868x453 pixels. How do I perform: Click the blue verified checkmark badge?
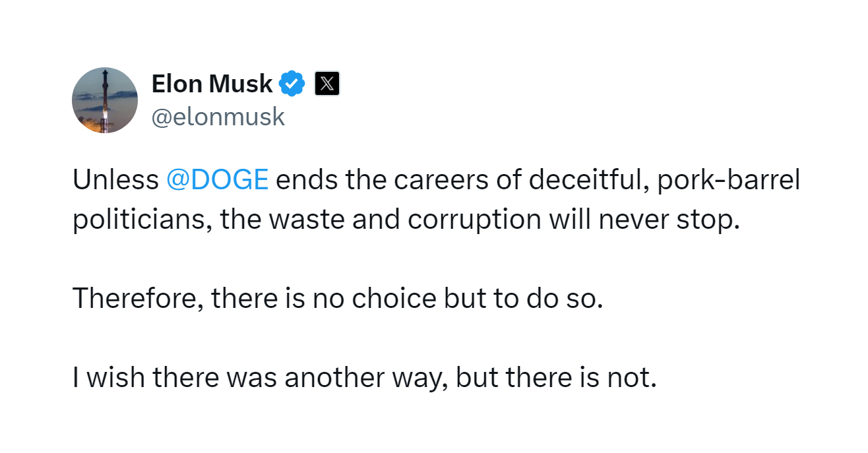292,84
